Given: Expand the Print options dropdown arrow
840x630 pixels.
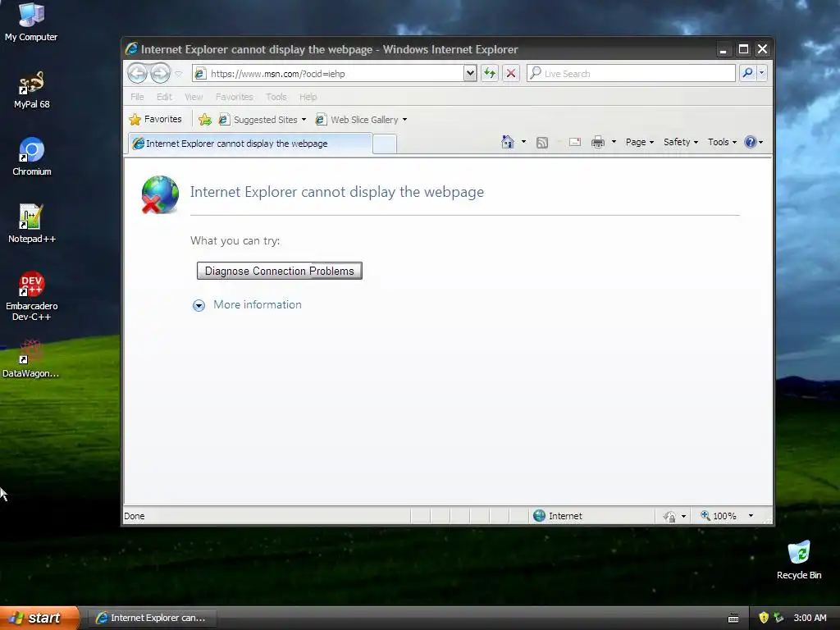Looking at the screenshot, I should (614, 142).
